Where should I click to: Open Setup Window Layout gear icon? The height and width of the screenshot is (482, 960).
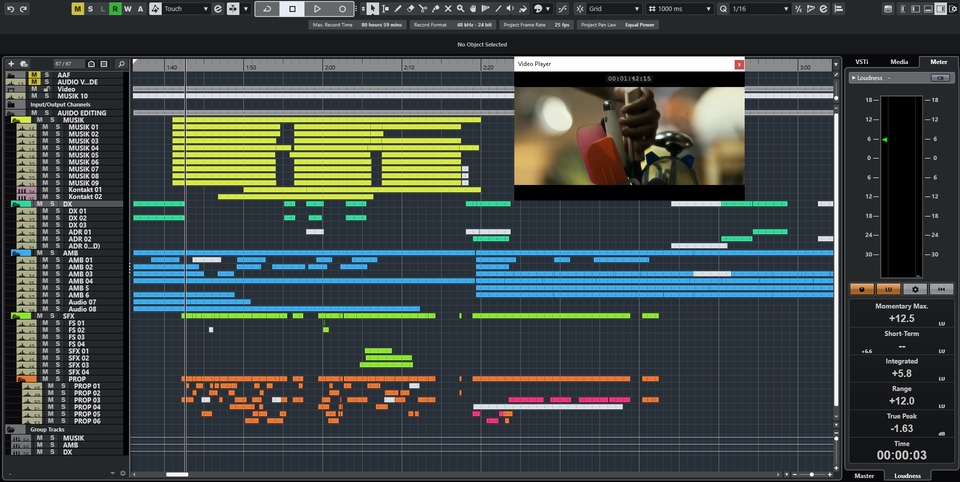[x=952, y=9]
